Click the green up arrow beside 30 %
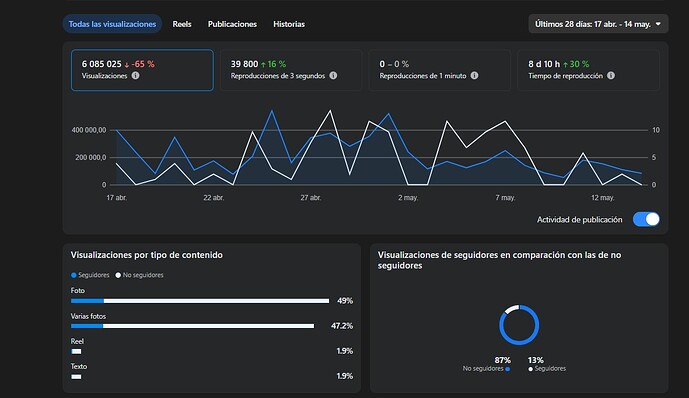 tap(565, 65)
